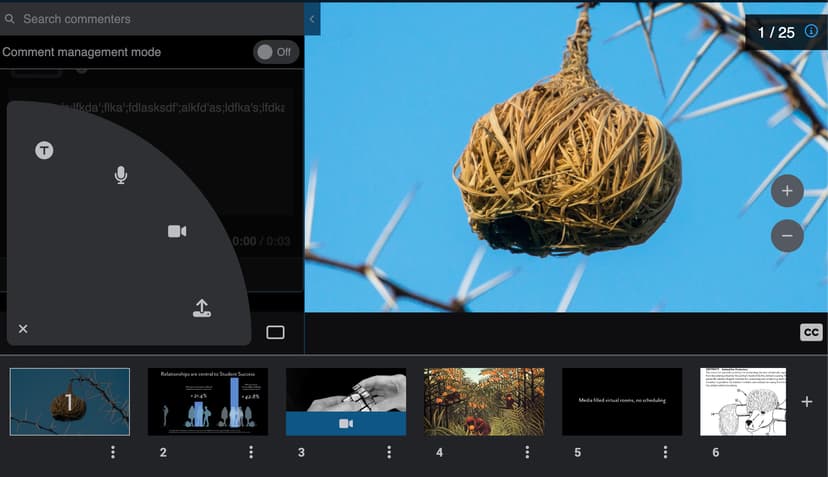828x477 pixels.
Task: Open slide 3 hands video thumbnail
Action: click(346, 402)
